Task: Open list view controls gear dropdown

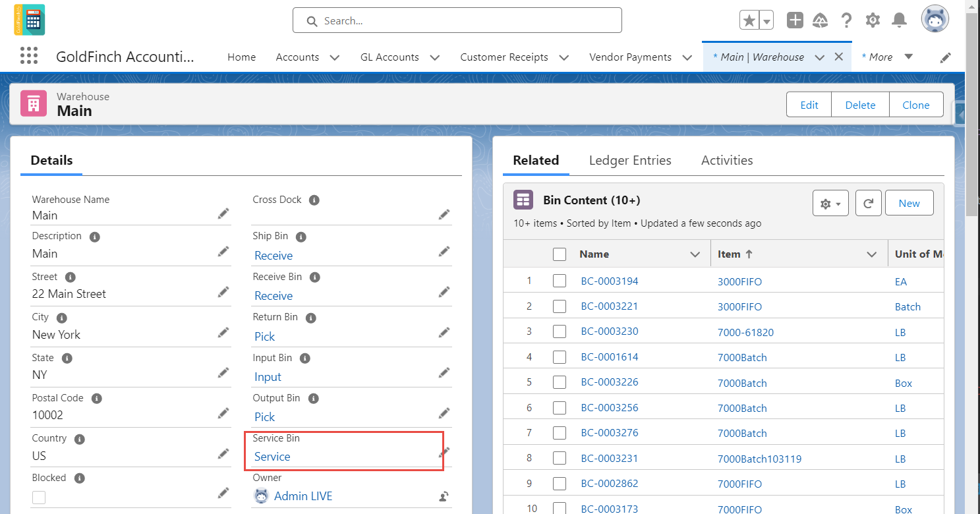Action: [x=830, y=203]
